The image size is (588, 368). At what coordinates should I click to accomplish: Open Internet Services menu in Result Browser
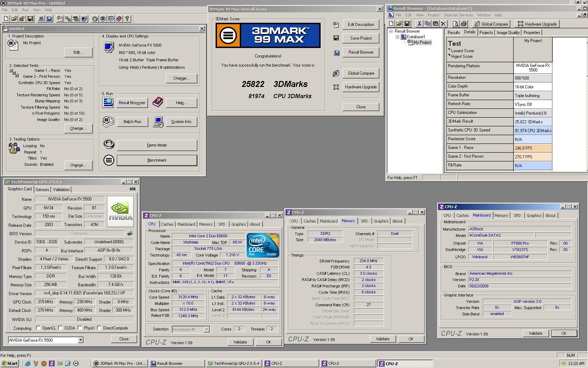458,15
